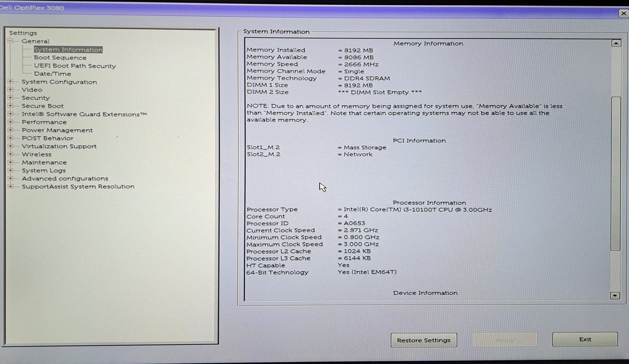
Task: Select the General category label
Action: pos(35,41)
